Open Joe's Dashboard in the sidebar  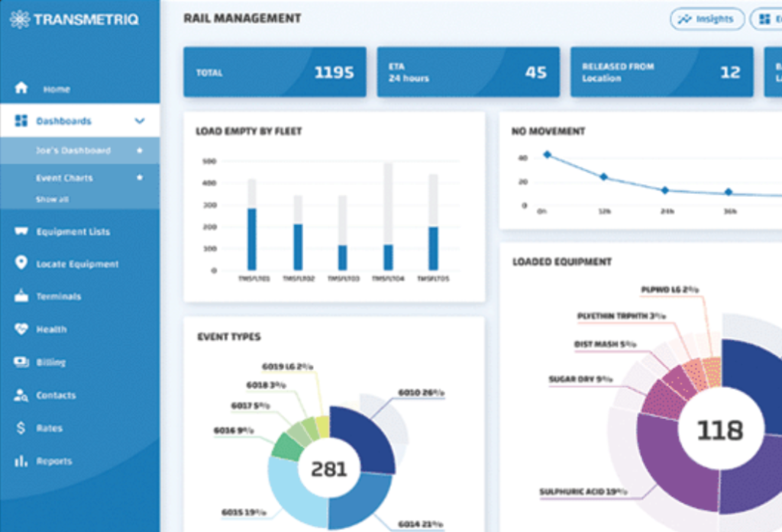73,150
